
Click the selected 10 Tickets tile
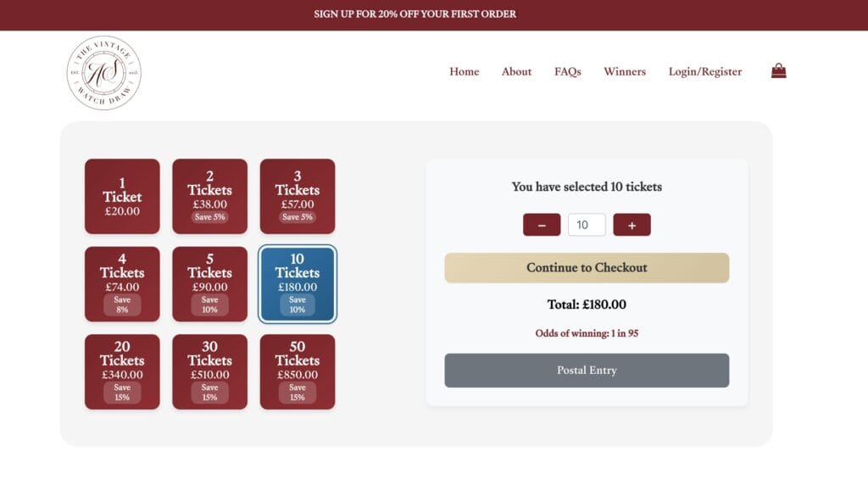pos(297,283)
